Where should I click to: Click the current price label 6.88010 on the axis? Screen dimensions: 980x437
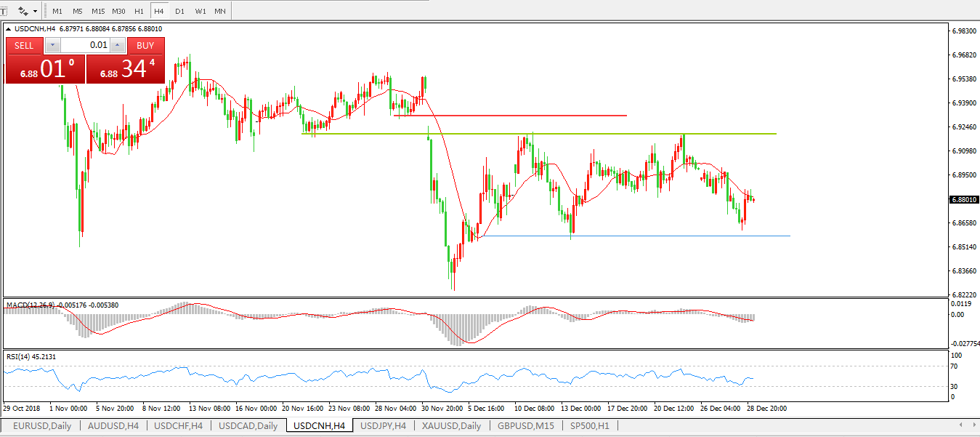pos(963,199)
